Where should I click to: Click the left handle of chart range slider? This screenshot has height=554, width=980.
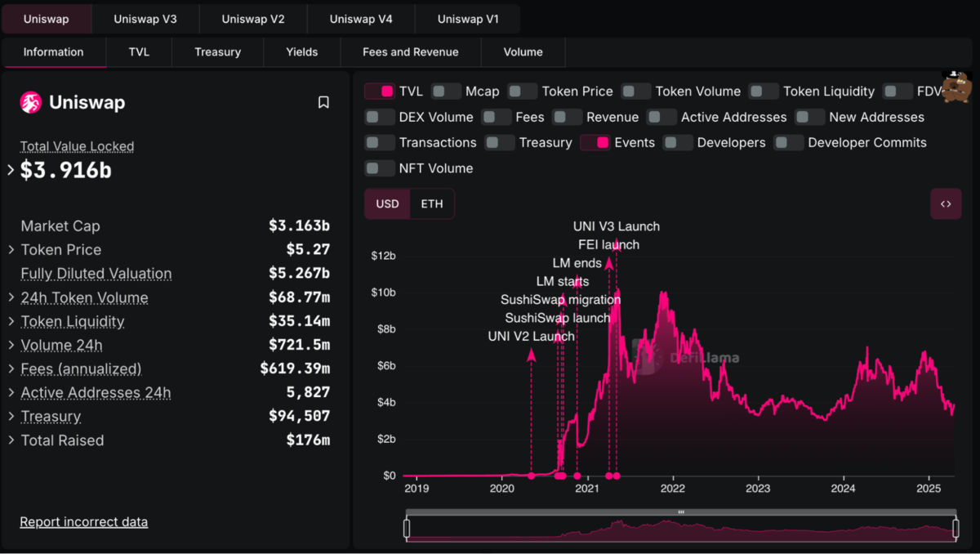point(407,529)
